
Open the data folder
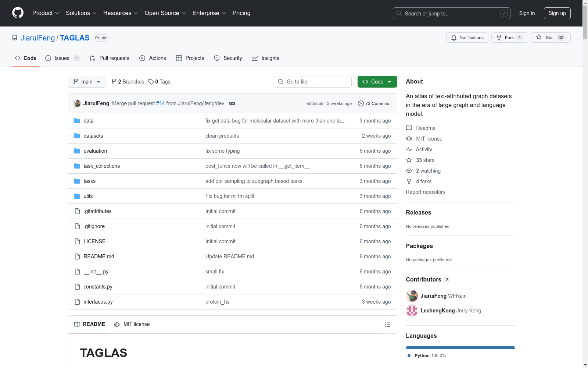pos(89,121)
